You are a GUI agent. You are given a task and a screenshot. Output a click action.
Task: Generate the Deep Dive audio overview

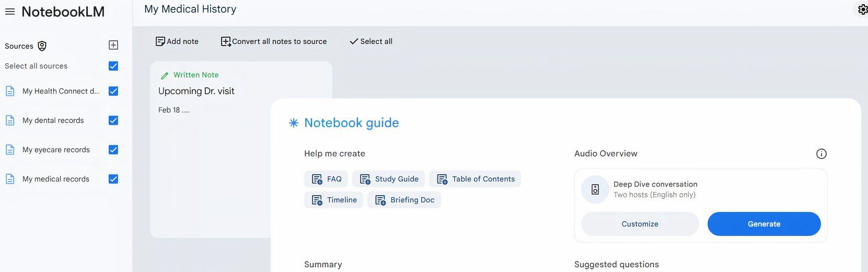[x=764, y=224]
